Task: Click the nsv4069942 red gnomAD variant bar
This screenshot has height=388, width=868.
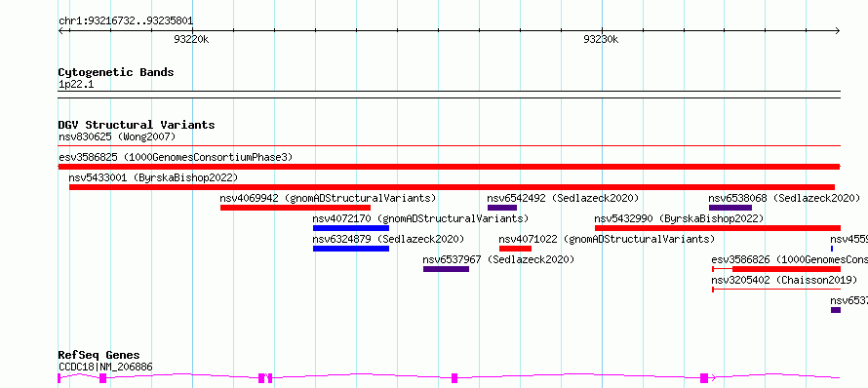Action: [296, 208]
